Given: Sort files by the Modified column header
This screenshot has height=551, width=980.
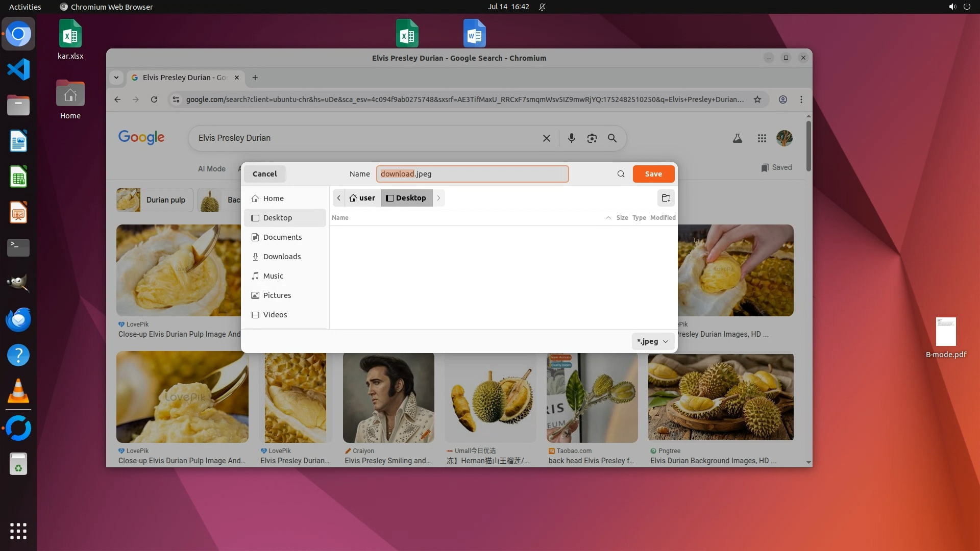Looking at the screenshot, I should coord(663,218).
